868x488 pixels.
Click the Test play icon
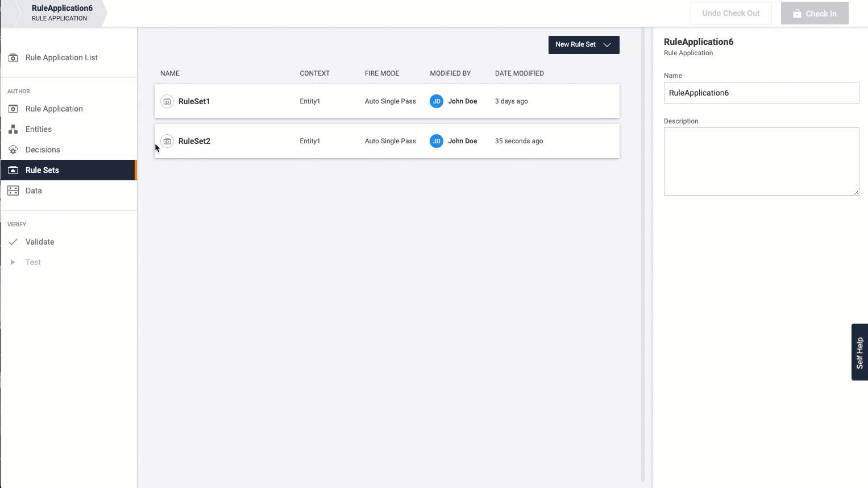click(x=13, y=262)
